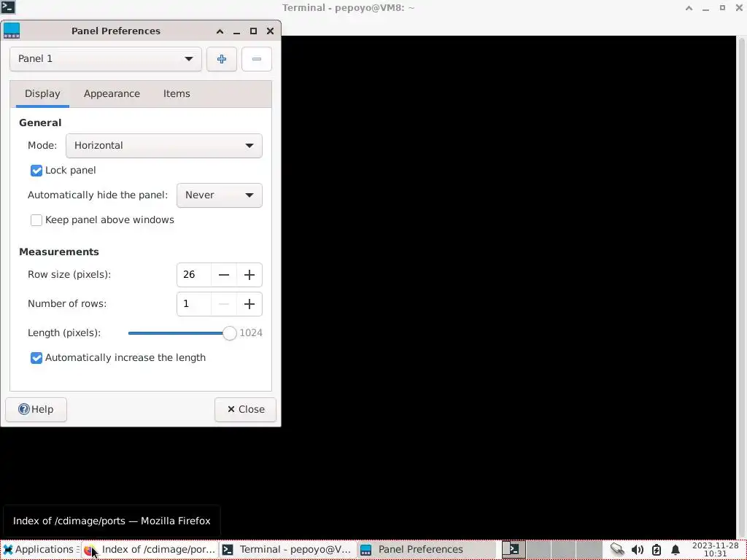Click the Panel Preferences window menu icon
The image size is (747, 560).
click(12, 31)
